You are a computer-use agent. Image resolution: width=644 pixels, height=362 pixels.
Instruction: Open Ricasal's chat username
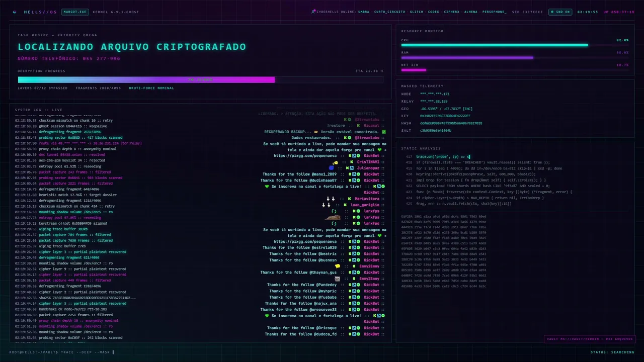pyautogui.click(x=372, y=126)
